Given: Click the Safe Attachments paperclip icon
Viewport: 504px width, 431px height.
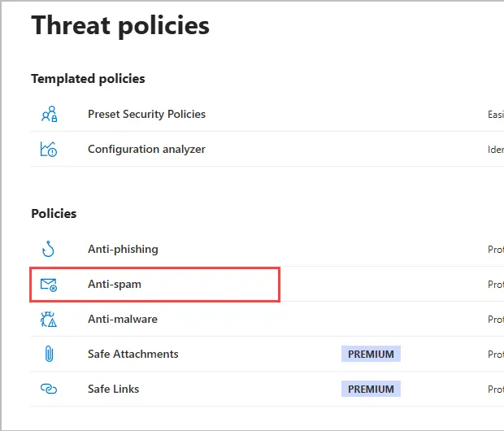Looking at the screenshot, I should click(x=49, y=355).
